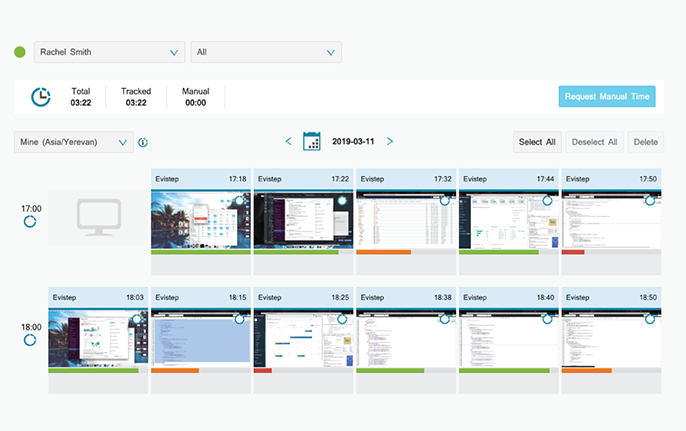Click the info icon next to timezone
Viewport: 686px width, 431px height.
(x=143, y=143)
